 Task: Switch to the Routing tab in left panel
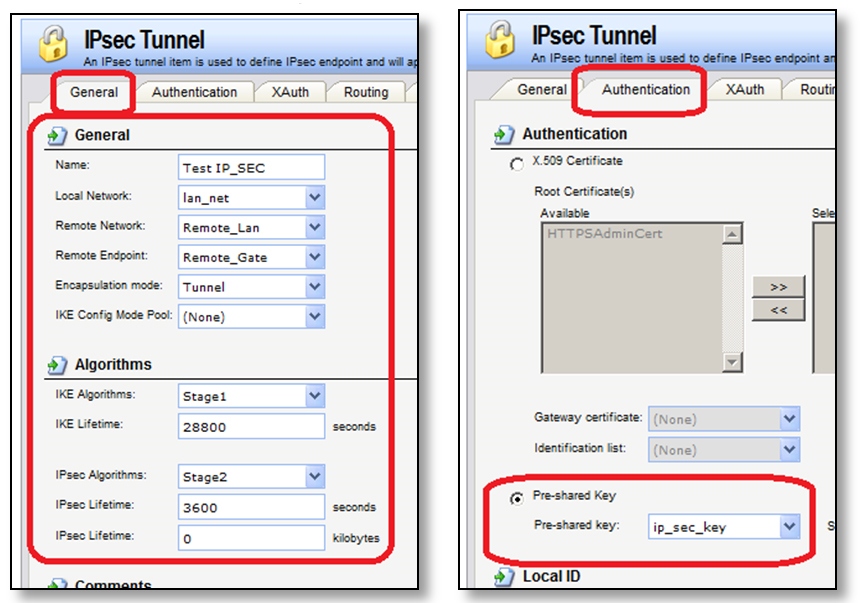[x=366, y=92]
